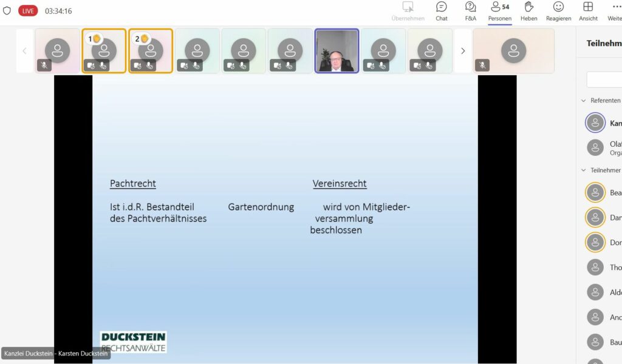Toggle the Personen participants panel
622x364 pixels.
point(500,11)
